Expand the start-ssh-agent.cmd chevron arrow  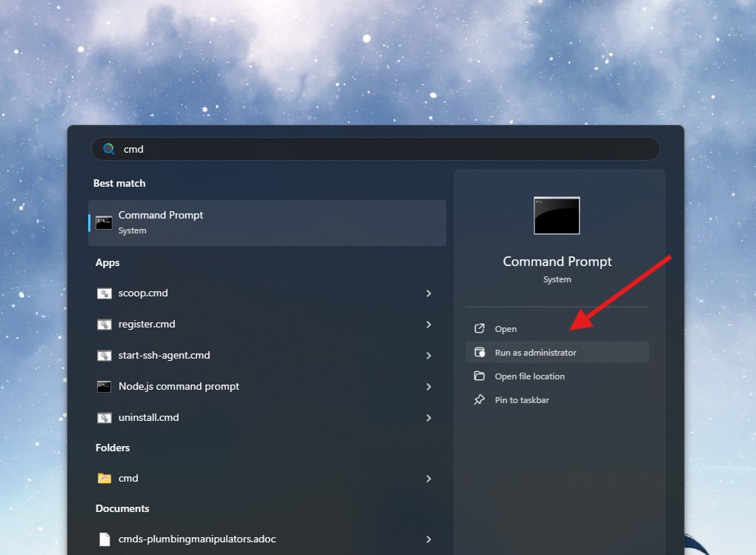pos(428,356)
